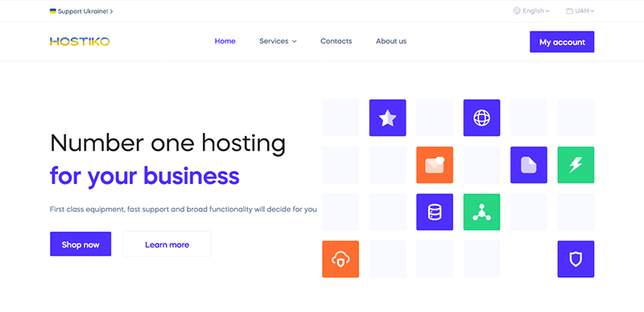Select the orange mail with heart tile
The width and height of the screenshot is (644, 312).
(435, 164)
